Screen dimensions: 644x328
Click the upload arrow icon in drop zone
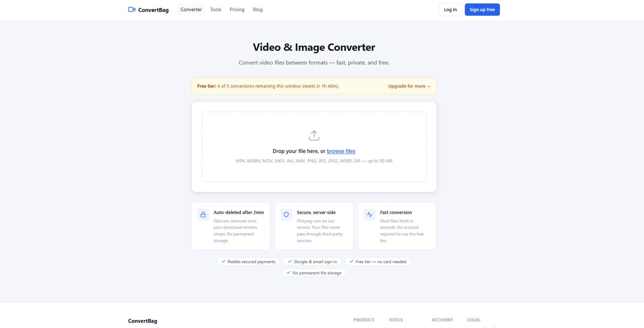pyautogui.click(x=314, y=135)
